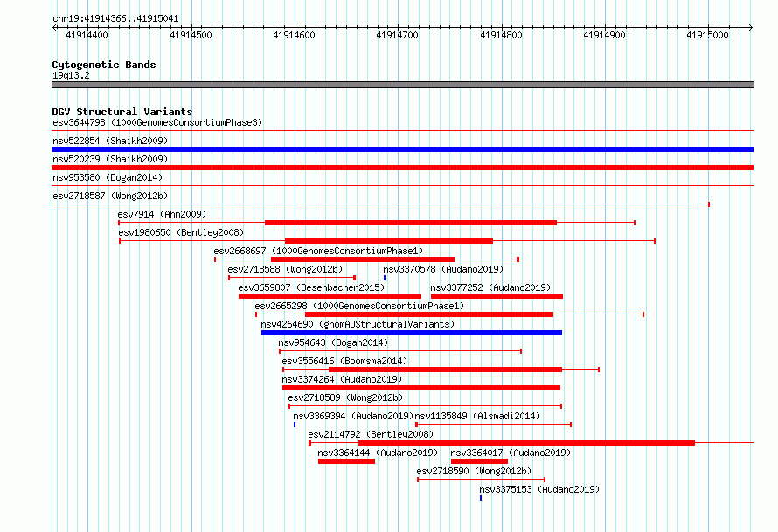
Task: Select nsv954643 (Dogan2014) label
Action: [x=333, y=342]
